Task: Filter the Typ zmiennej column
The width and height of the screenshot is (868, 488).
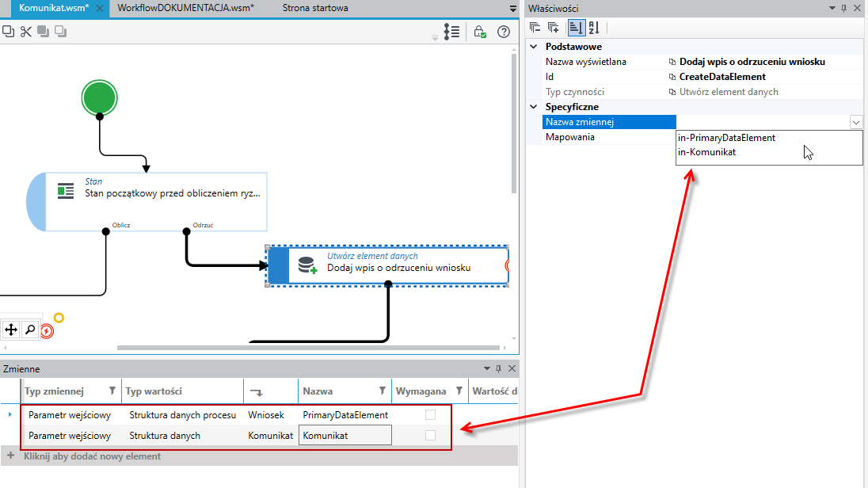Action: [112, 391]
